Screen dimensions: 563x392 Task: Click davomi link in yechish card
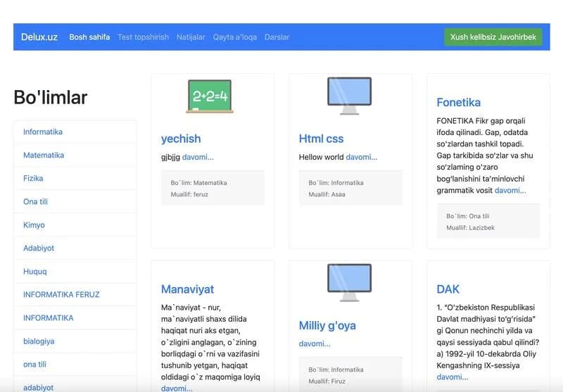(x=198, y=157)
